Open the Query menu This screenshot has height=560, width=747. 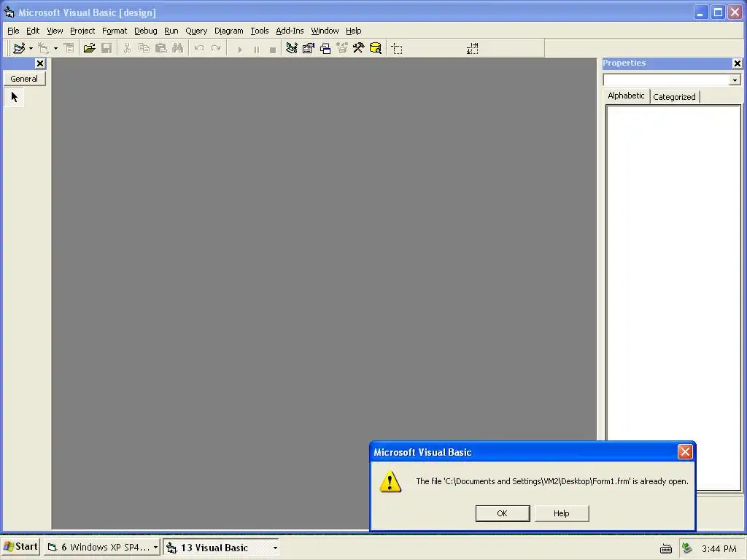click(196, 31)
